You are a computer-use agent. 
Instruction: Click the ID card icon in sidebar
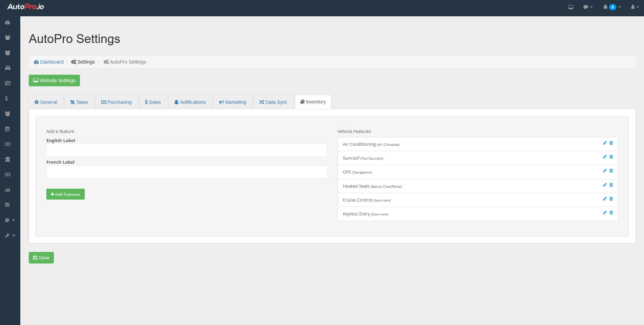tap(7, 83)
